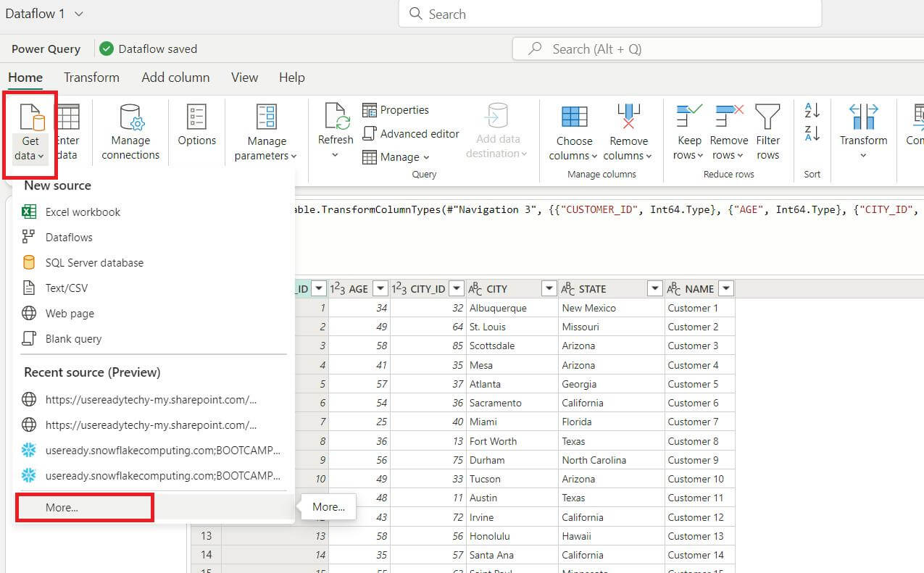Open the Help tab
Viewport: 924px width, 573px height.
tap(292, 78)
